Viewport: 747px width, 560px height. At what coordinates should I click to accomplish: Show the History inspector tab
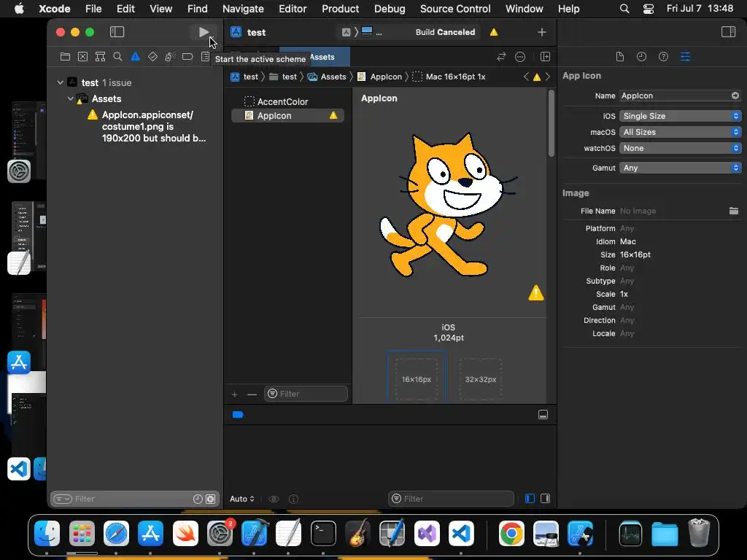(642, 57)
